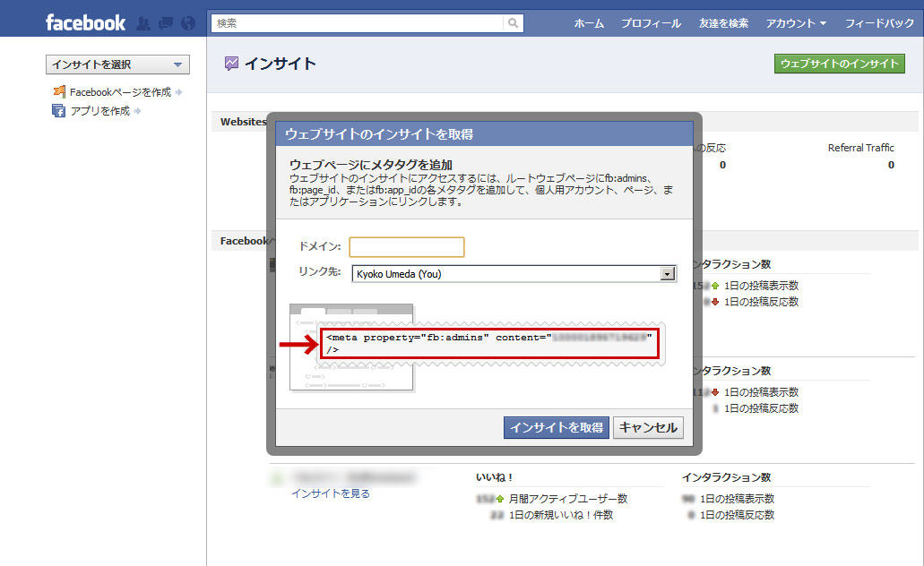
Task: Click the flag icon beside Facebookページを作成
Action: 59,92
